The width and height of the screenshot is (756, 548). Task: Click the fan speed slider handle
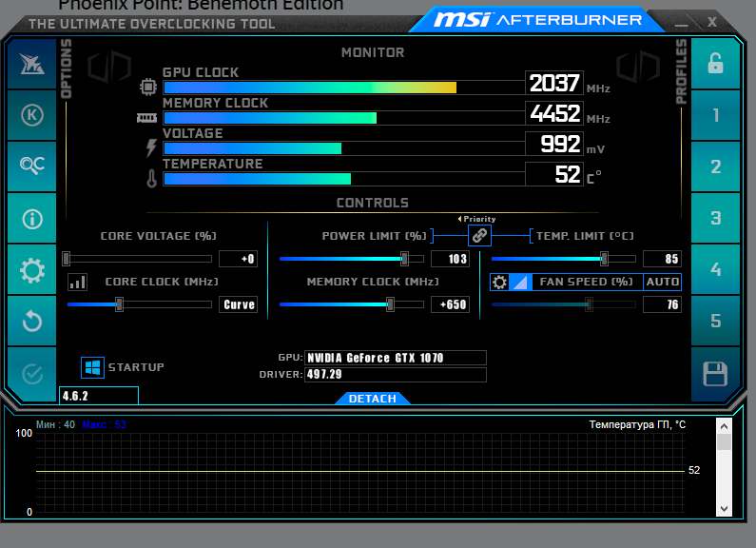tap(589, 304)
